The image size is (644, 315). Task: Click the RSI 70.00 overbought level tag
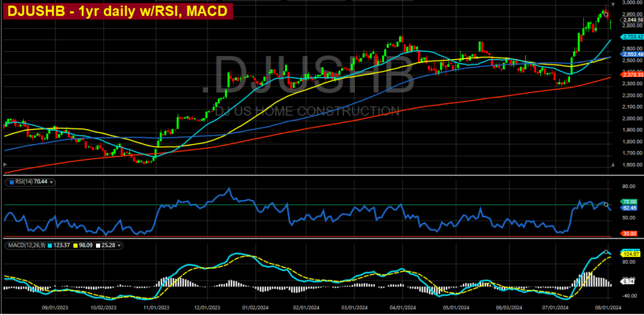pyautogui.click(x=630, y=202)
